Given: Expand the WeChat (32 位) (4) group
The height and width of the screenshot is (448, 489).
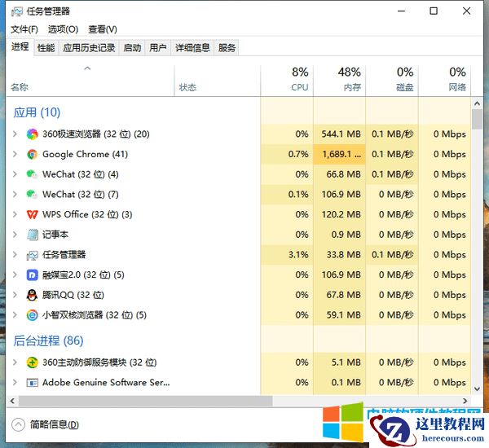Looking at the screenshot, I should coord(15,174).
